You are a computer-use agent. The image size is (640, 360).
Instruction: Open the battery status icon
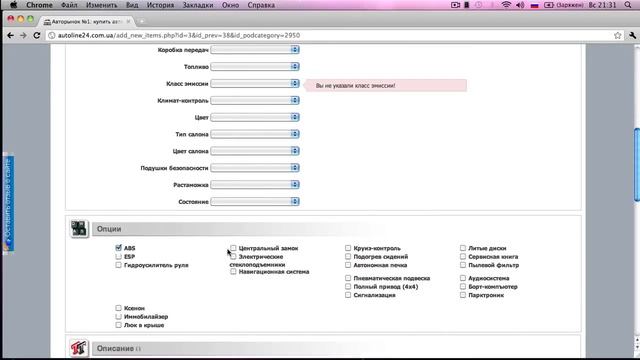click(549, 5)
